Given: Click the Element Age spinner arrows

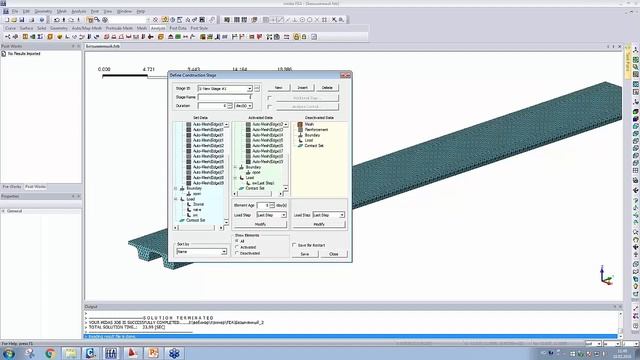Looking at the screenshot, I should click(272, 205).
